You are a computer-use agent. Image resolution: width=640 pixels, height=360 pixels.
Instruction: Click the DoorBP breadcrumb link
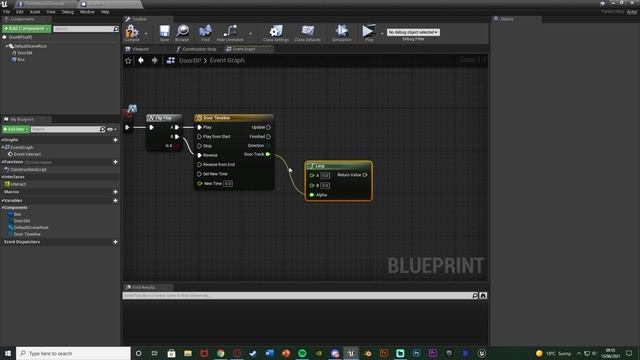[190, 60]
